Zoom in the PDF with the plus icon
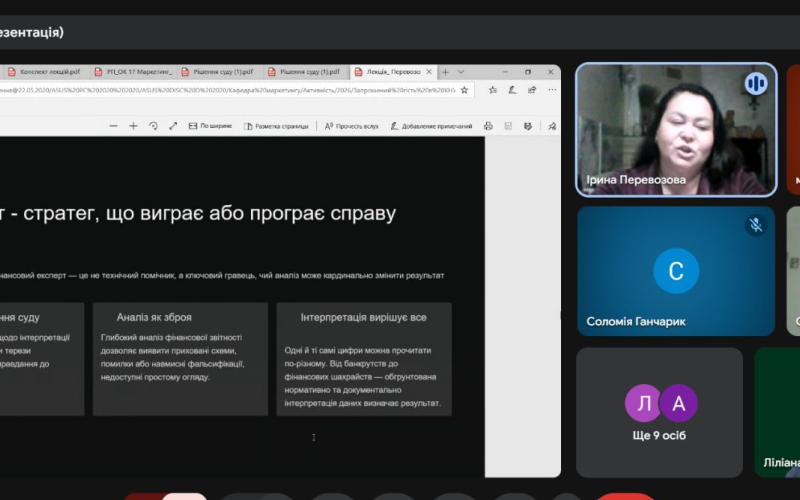This screenshot has height=500, width=800. point(133,126)
